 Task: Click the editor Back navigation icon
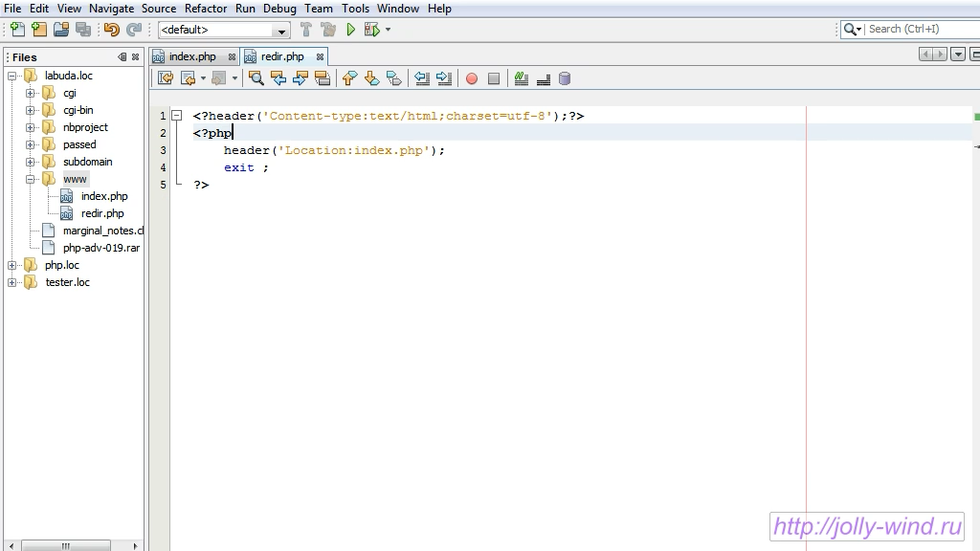189,78
